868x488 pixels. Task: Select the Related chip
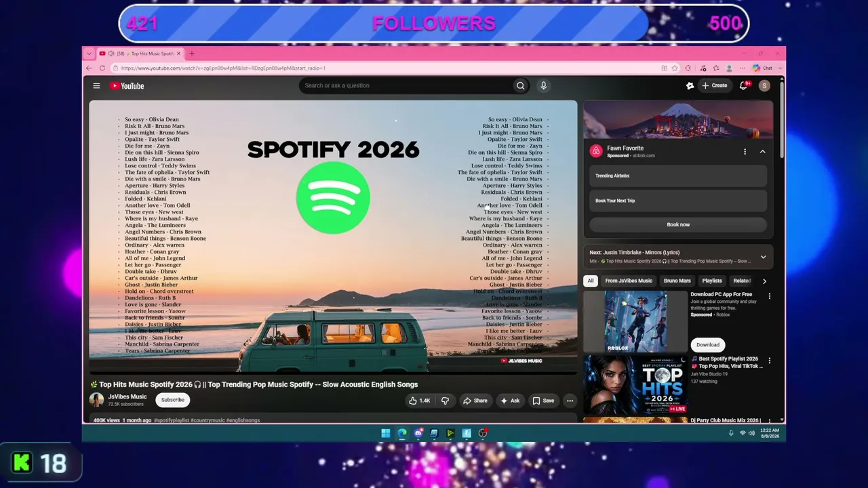[x=742, y=281]
